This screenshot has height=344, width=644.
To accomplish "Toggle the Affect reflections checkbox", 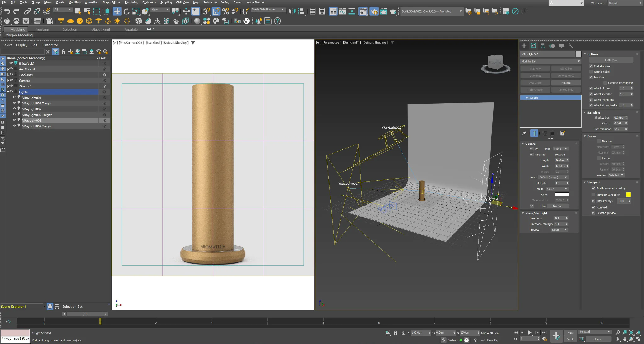I will click(x=591, y=100).
